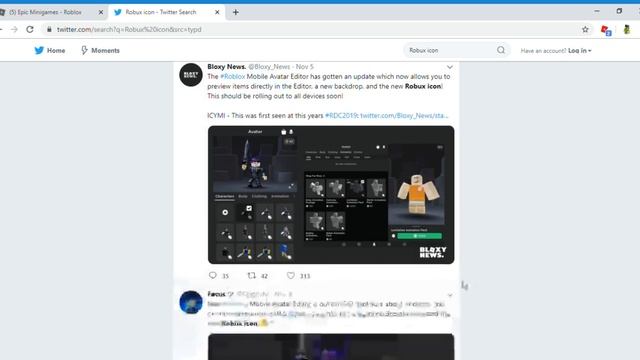
Task: Click the Bloxy News. display name
Action: click(x=227, y=67)
